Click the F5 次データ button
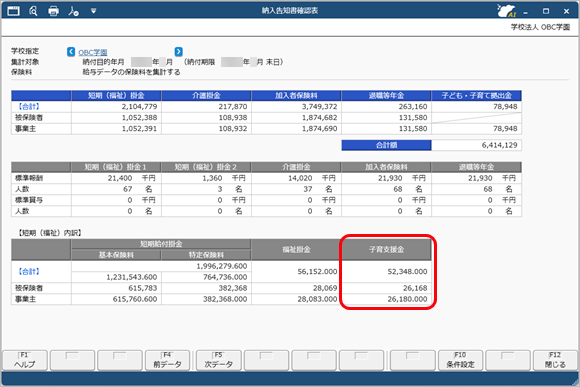 [x=219, y=360]
